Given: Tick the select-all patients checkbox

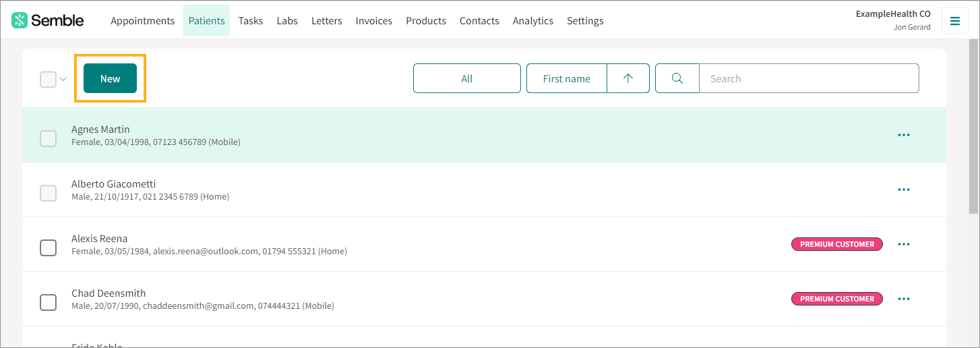Looking at the screenshot, I should coord(48,79).
